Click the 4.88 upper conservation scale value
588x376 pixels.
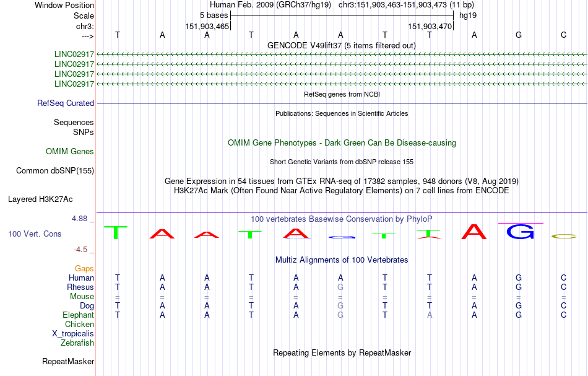[x=79, y=219]
